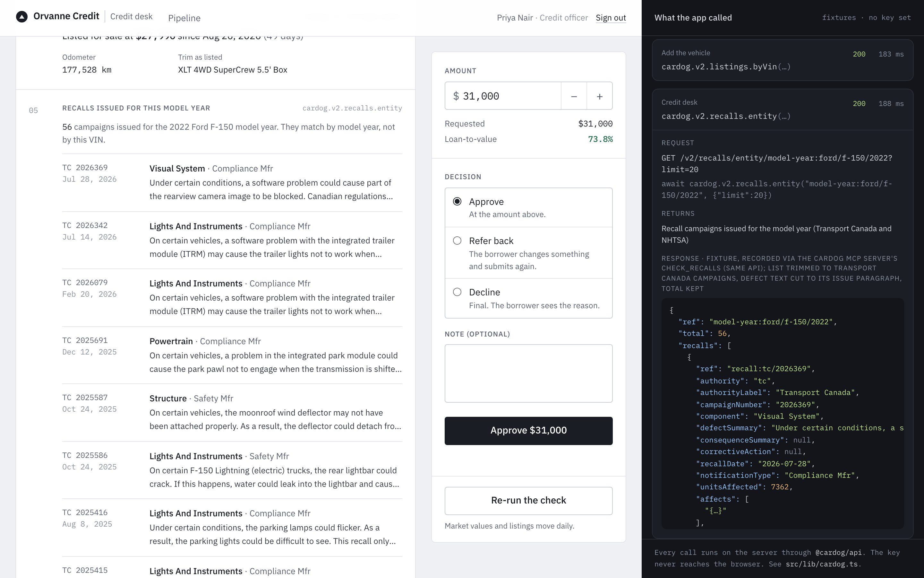Image resolution: width=924 pixels, height=578 pixels.
Task: Decrease amount with the minus stepper
Action: 574,96
